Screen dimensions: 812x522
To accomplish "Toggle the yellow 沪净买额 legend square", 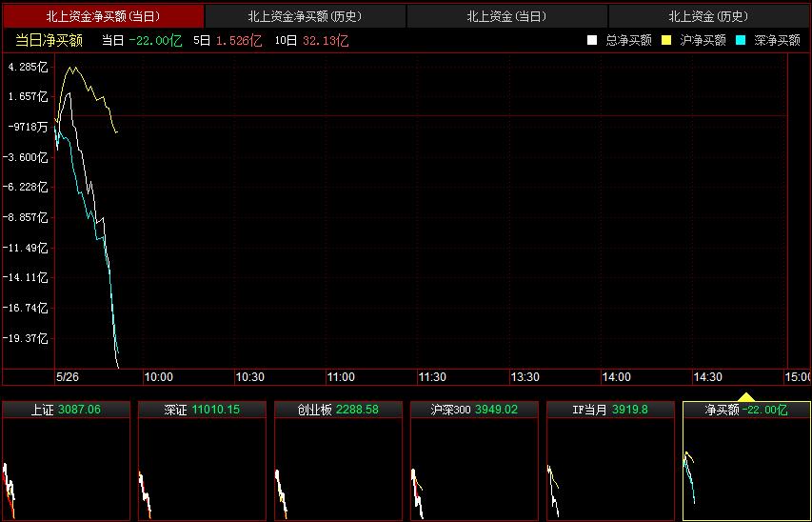I will coord(665,40).
